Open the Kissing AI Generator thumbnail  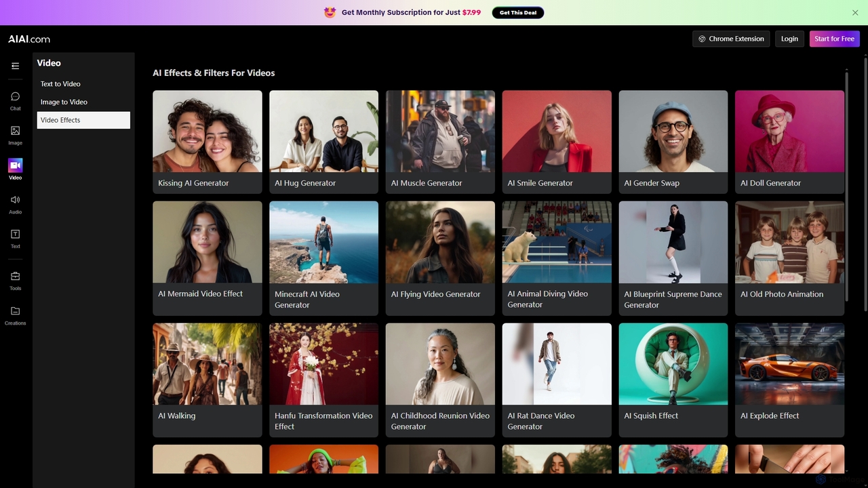208,131
